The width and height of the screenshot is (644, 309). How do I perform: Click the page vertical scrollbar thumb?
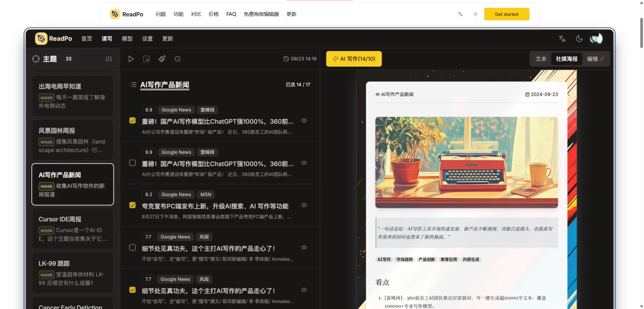pos(641,33)
